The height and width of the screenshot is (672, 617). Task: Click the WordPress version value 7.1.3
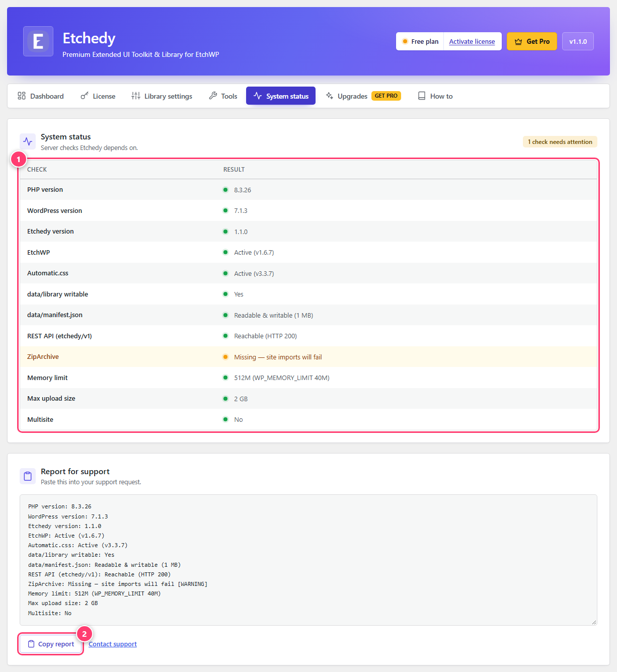241,210
